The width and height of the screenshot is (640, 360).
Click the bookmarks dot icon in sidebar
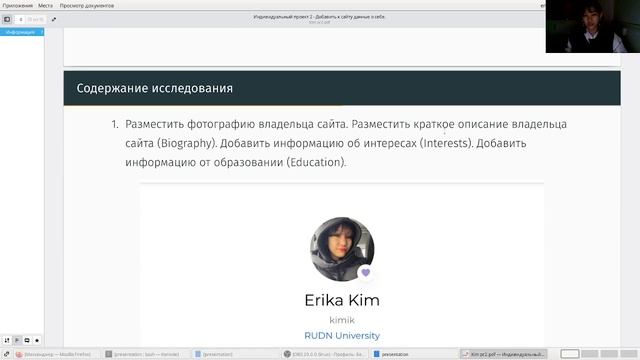[37, 340]
